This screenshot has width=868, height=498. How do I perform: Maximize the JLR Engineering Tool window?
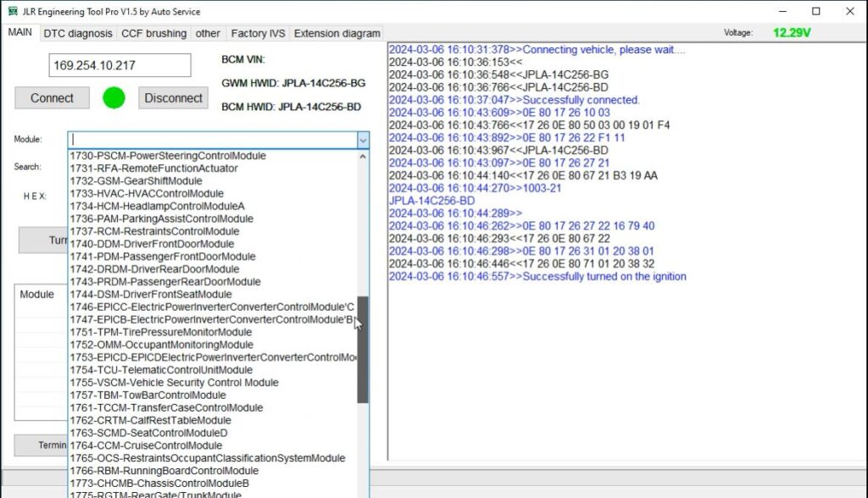816,11
